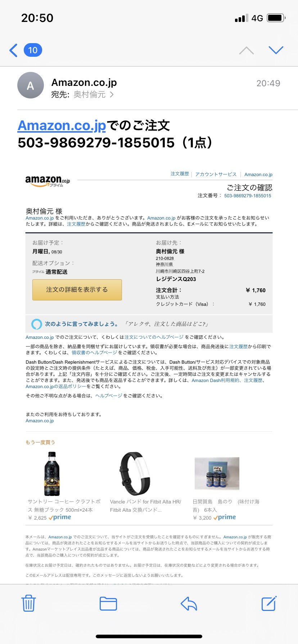The width and height of the screenshot is (298, 644).
Task: Jump to previous message with up arrow
Action: (247, 50)
